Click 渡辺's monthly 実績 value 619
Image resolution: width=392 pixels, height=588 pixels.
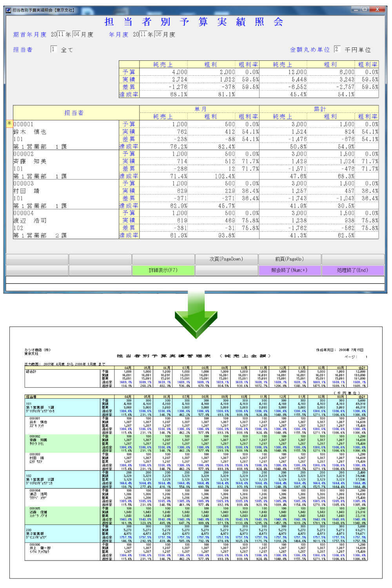click(x=182, y=221)
